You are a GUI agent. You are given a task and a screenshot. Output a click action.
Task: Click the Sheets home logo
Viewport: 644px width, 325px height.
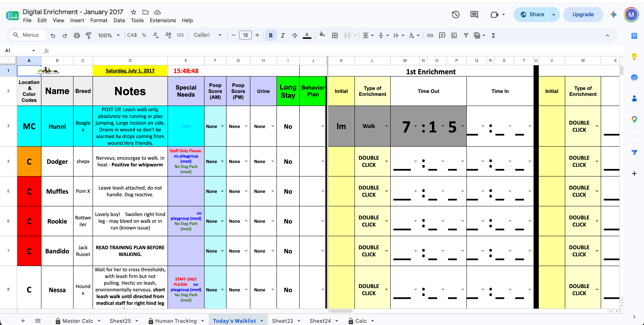12,15
